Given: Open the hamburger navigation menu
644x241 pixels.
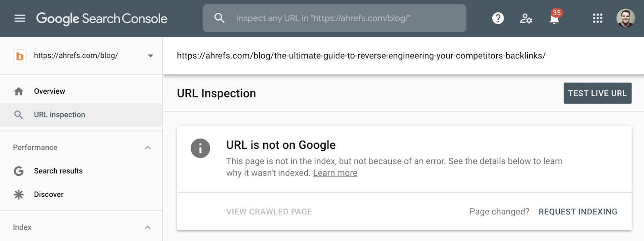Looking at the screenshot, I should coord(19,18).
